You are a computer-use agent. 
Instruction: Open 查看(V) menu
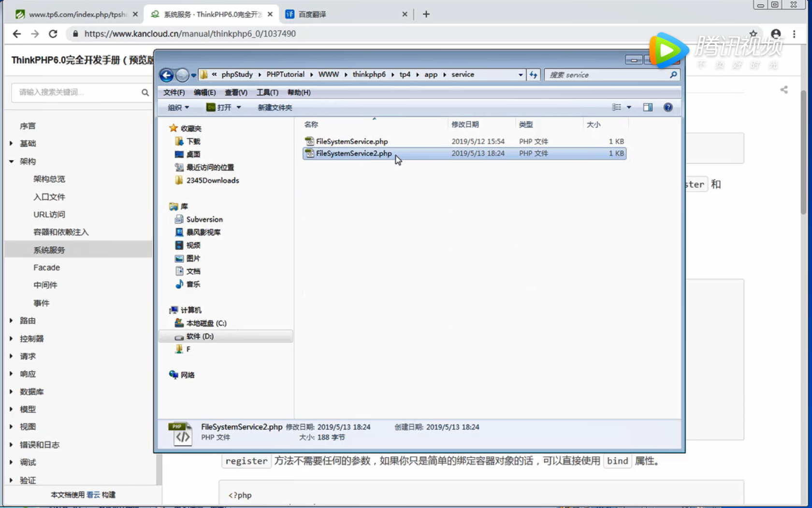pyautogui.click(x=236, y=92)
